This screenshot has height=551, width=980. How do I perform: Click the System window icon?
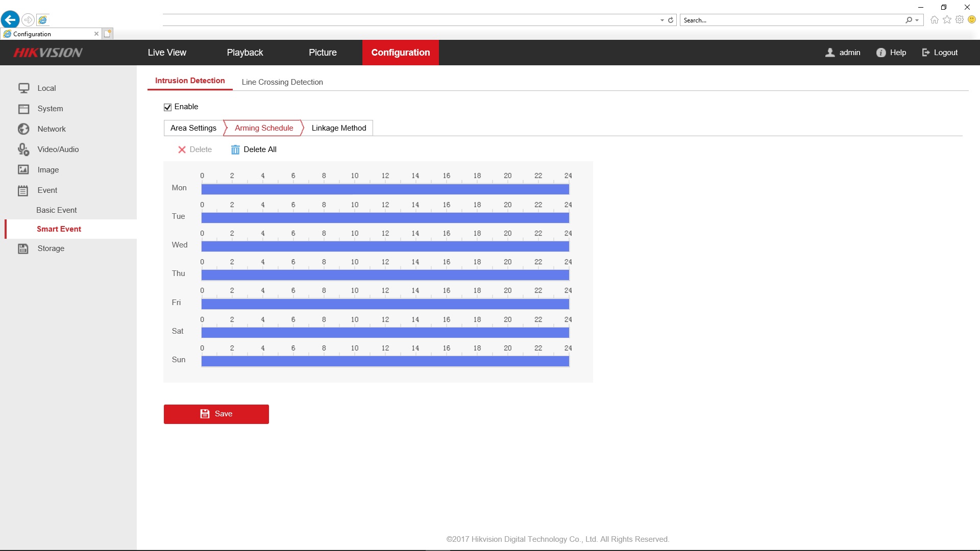pyautogui.click(x=23, y=109)
